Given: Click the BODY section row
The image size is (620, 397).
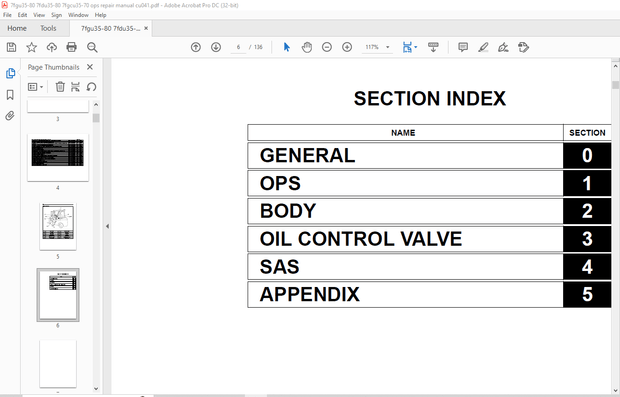Looking at the screenshot, I should point(429,211).
